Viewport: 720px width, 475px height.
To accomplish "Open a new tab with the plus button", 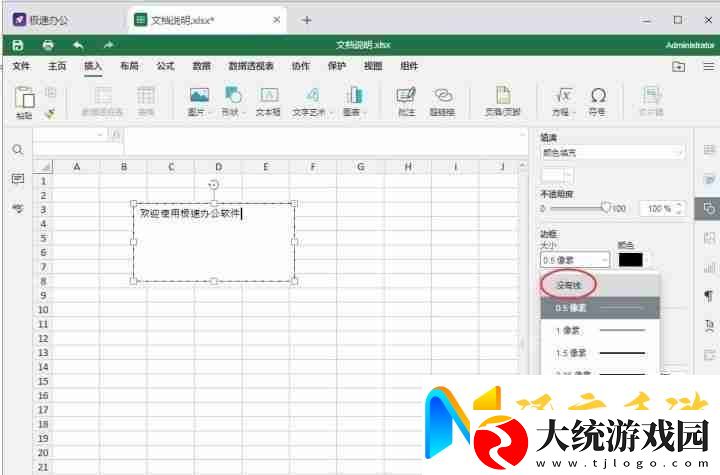I will click(x=307, y=20).
